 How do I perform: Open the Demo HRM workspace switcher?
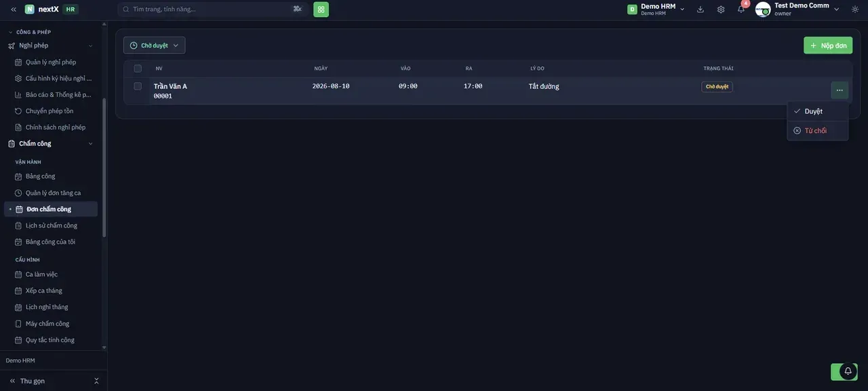[656, 10]
